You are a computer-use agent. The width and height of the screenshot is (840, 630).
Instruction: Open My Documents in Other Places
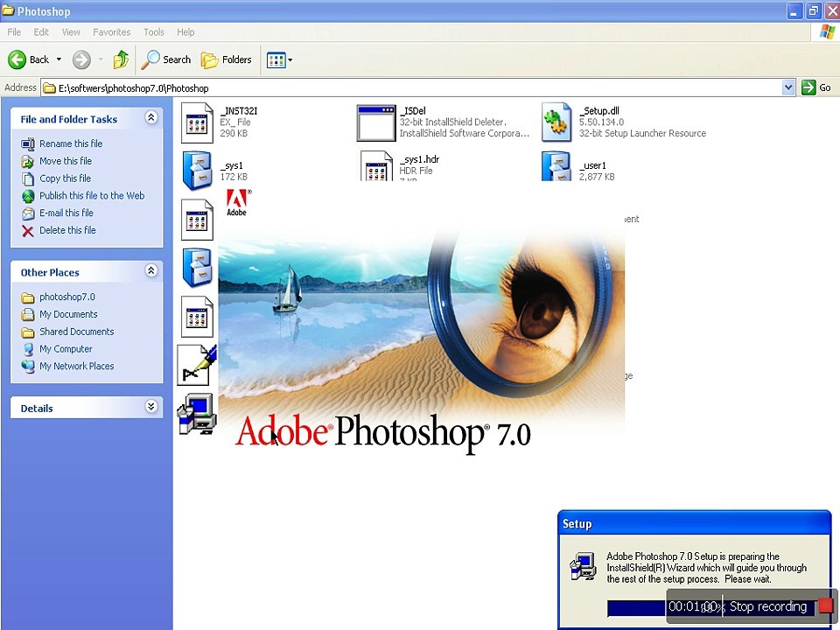(x=68, y=314)
